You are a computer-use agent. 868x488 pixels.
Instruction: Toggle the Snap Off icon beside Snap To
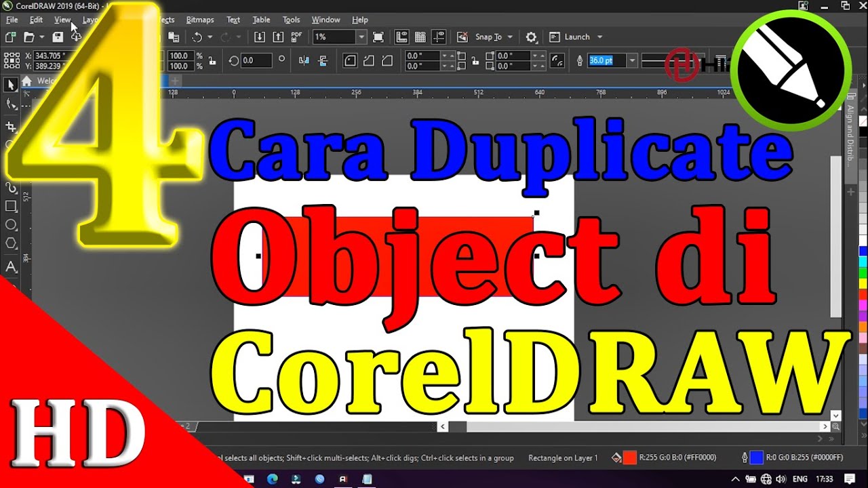click(462, 37)
